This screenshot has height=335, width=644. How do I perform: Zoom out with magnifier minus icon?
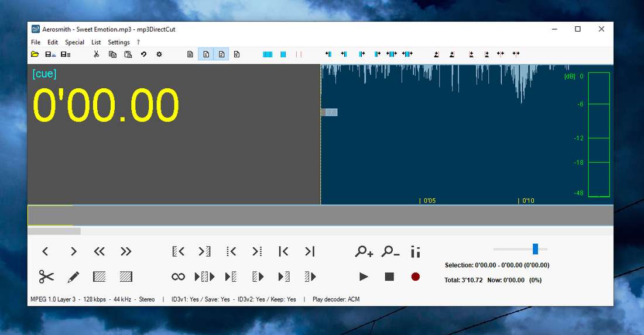[x=390, y=251]
